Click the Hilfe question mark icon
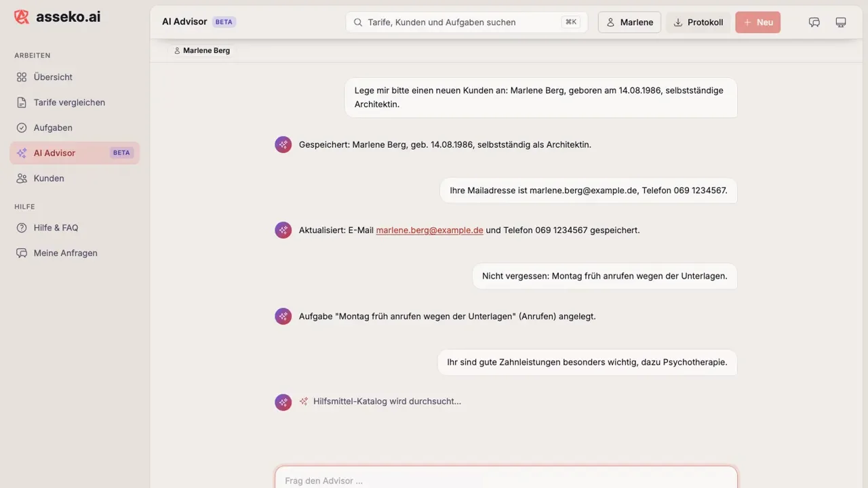The height and width of the screenshot is (488, 868). pyautogui.click(x=22, y=228)
